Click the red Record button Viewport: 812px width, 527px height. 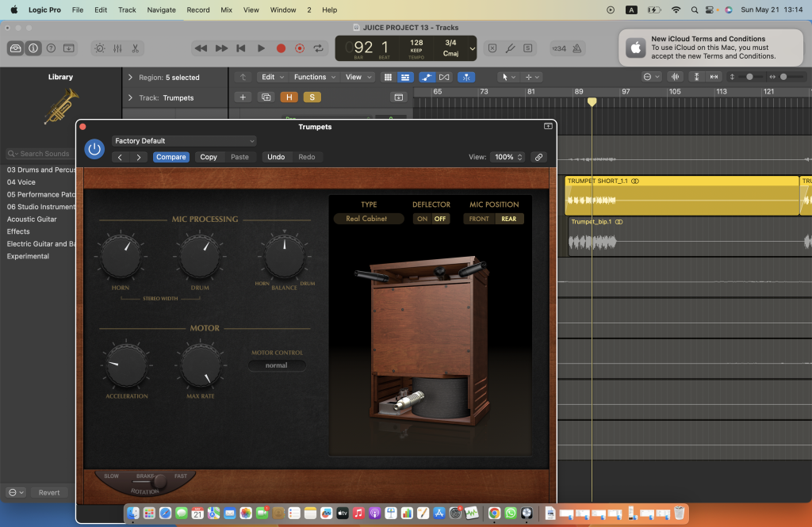click(281, 48)
